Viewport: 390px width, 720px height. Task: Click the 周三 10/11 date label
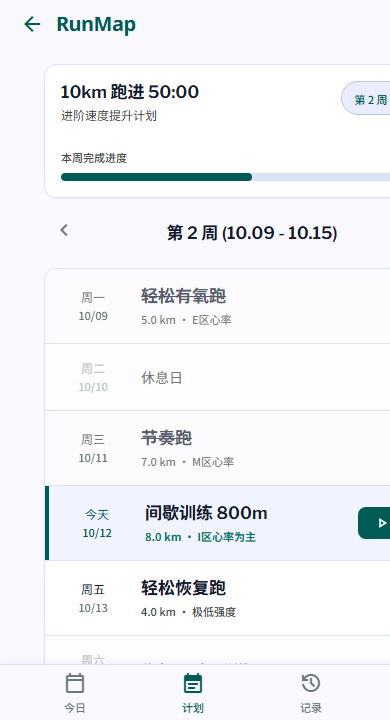point(93,449)
